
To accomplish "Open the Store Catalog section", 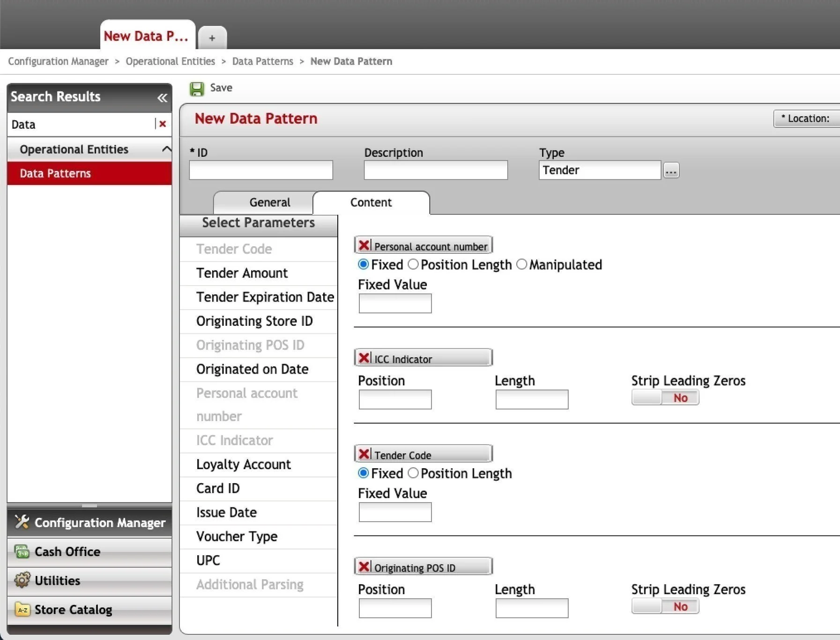I will coord(89,610).
